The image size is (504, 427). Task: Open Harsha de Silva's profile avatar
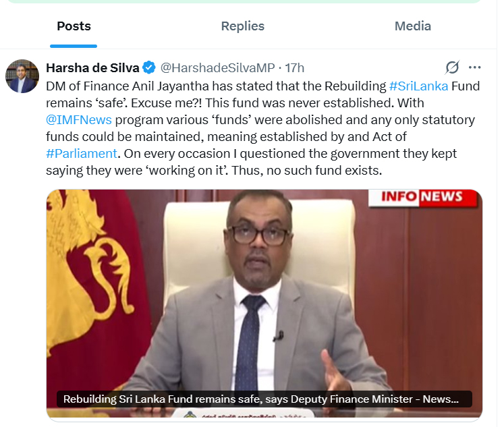(22, 76)
